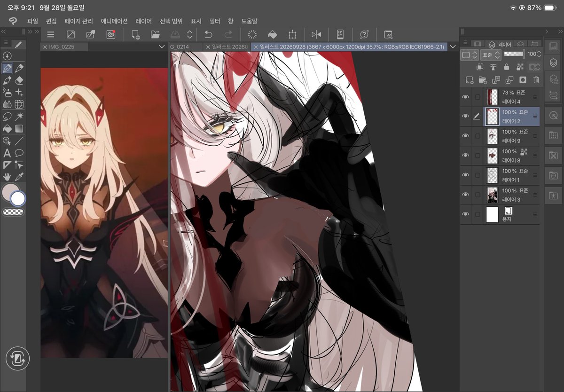
Task: Create new raster layer icon
Action: (469, 80)
